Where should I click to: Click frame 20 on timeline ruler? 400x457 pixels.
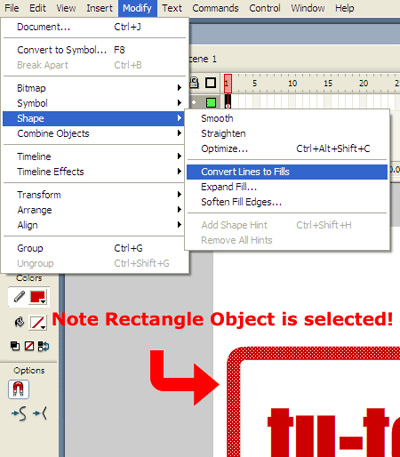(x=363, y=83)
